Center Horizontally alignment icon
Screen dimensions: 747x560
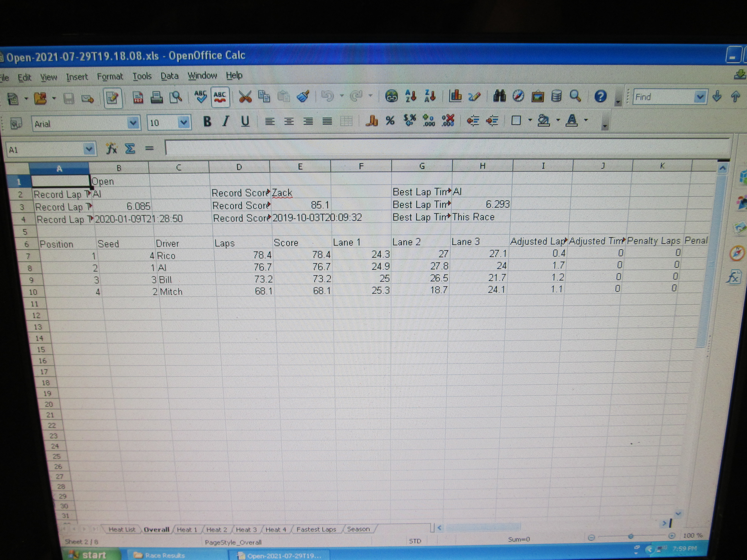click(x=289, y=121)
